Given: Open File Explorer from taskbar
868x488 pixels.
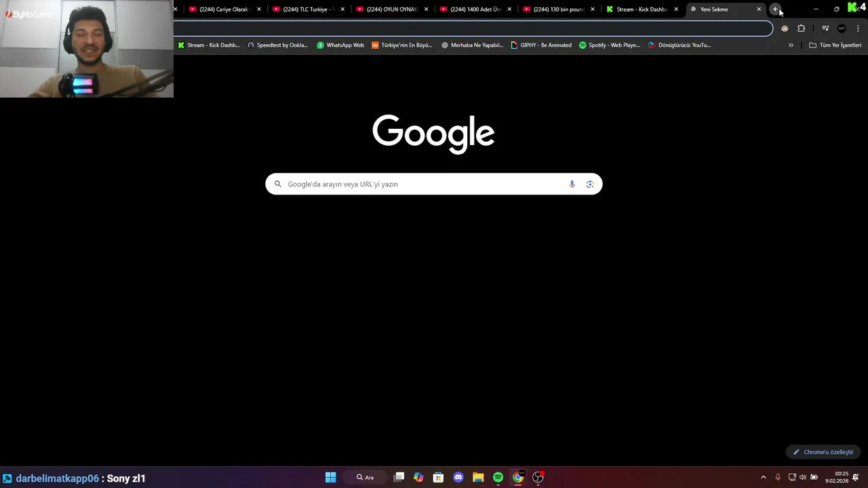Looking at the screenshot, I should point(478,477).
